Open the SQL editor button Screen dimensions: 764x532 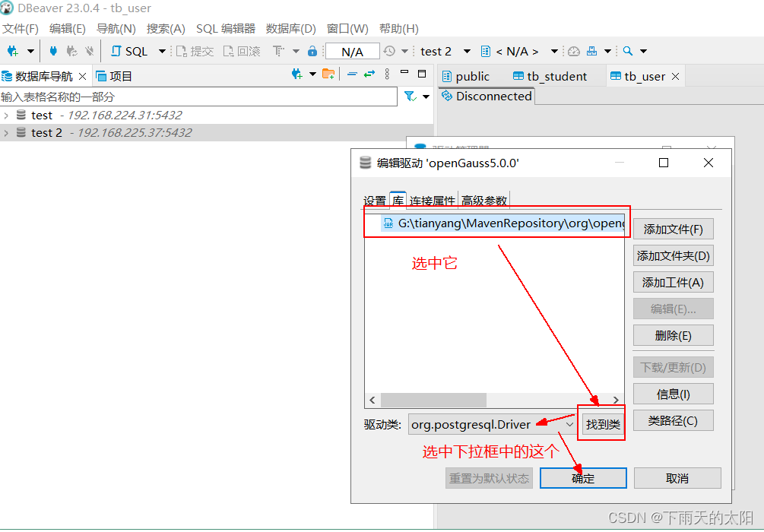click(x=129, y=51)
